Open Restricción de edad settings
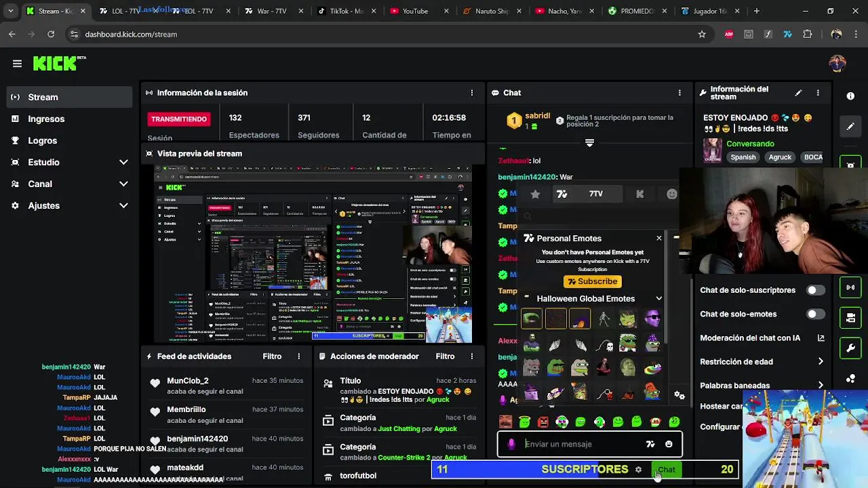The image size is (868, 488). point(762,362)
